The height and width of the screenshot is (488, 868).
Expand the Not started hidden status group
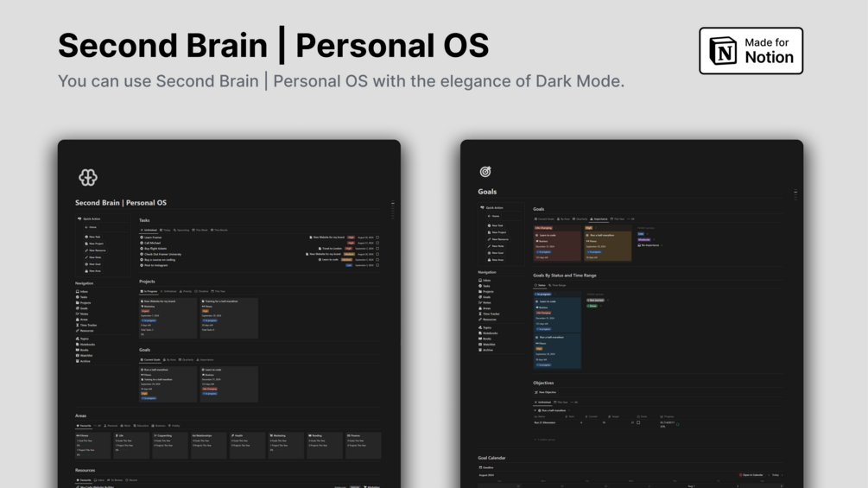pos(596,300)
